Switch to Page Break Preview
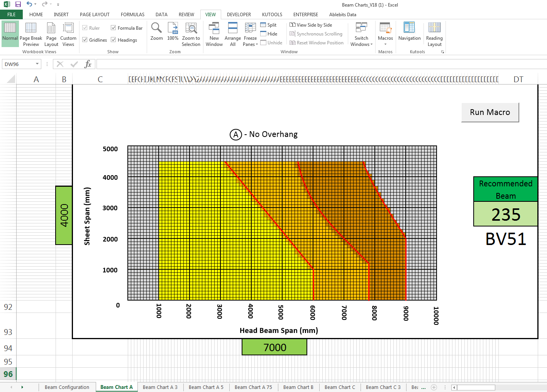Screen dimensions: 547x392 tap(31, 28)
